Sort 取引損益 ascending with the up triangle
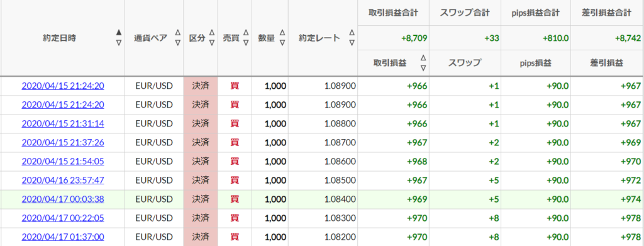 (x=423, y=58)
